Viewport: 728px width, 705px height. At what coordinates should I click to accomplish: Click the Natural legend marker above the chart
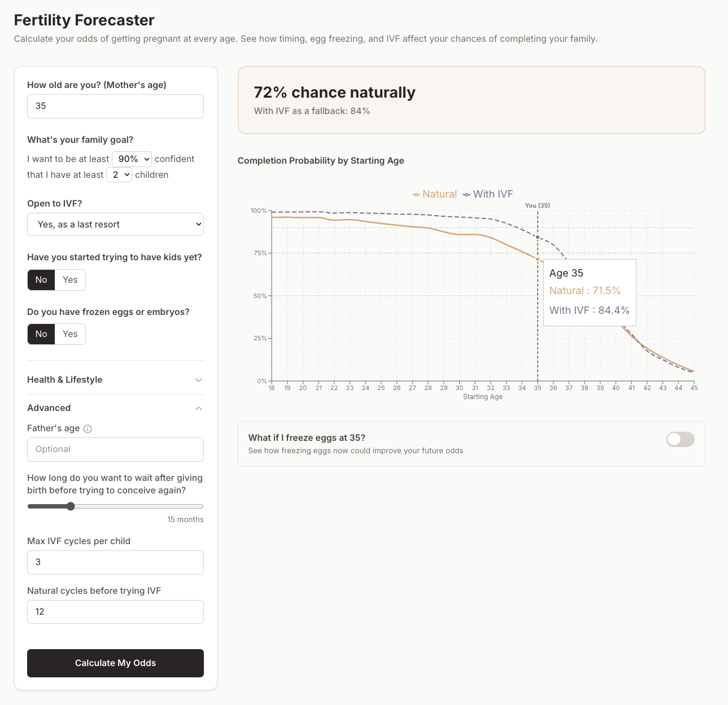(x=416, y=194)
